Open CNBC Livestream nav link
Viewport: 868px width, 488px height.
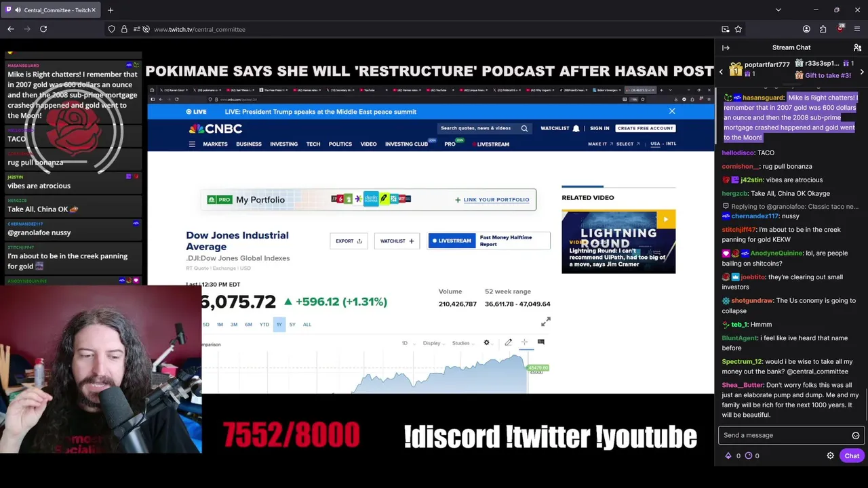[490, 144]
